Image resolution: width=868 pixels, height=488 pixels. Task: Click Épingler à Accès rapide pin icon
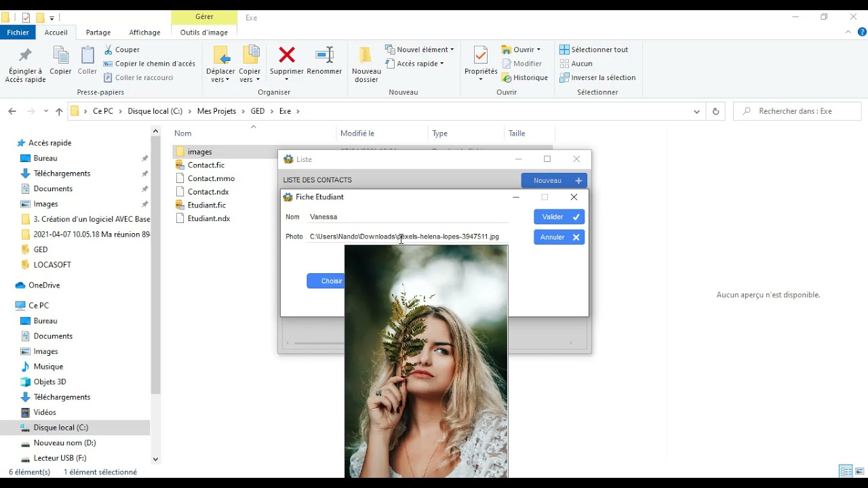coord(25,56)
